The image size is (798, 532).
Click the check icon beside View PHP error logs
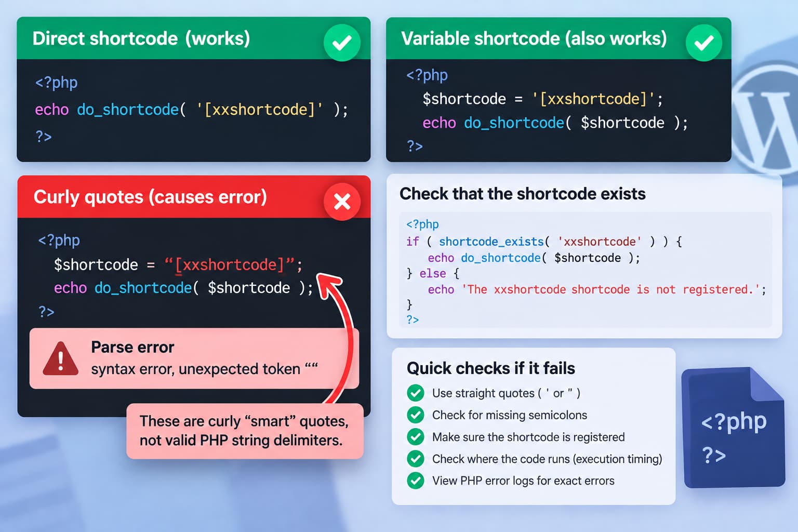[416, 480]
